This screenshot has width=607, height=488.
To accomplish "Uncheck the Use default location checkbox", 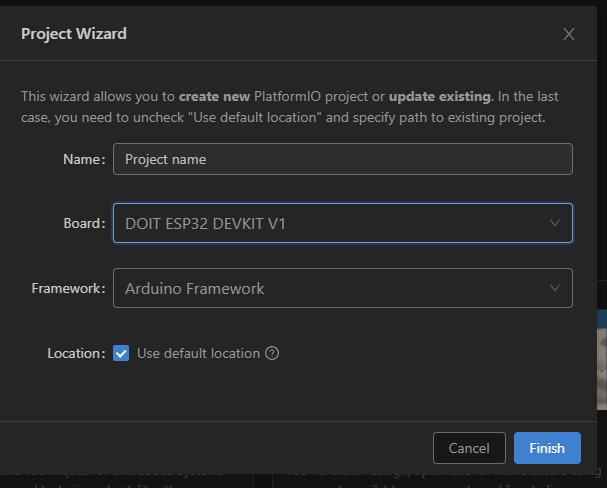I will [x=122, y=353].
